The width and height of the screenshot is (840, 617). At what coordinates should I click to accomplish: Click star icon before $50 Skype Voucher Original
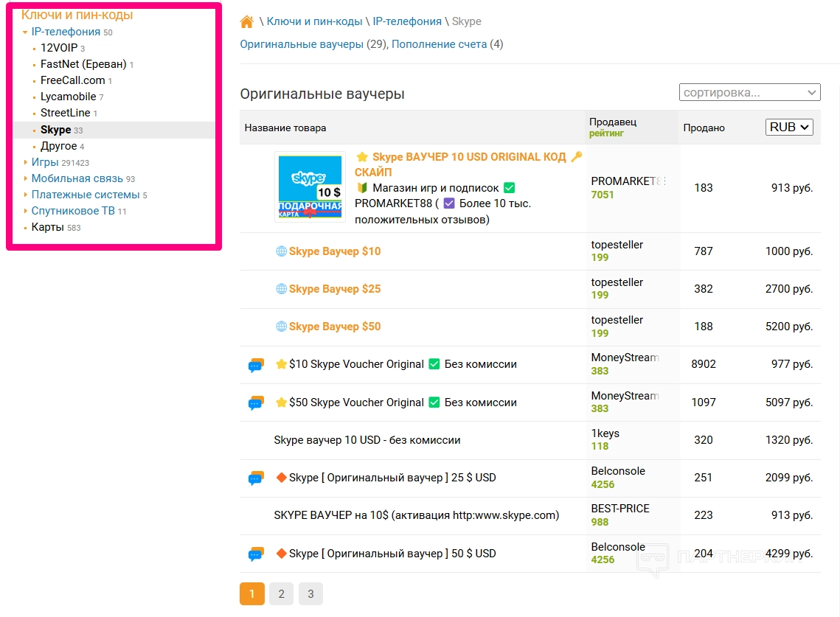coord(281,402)
